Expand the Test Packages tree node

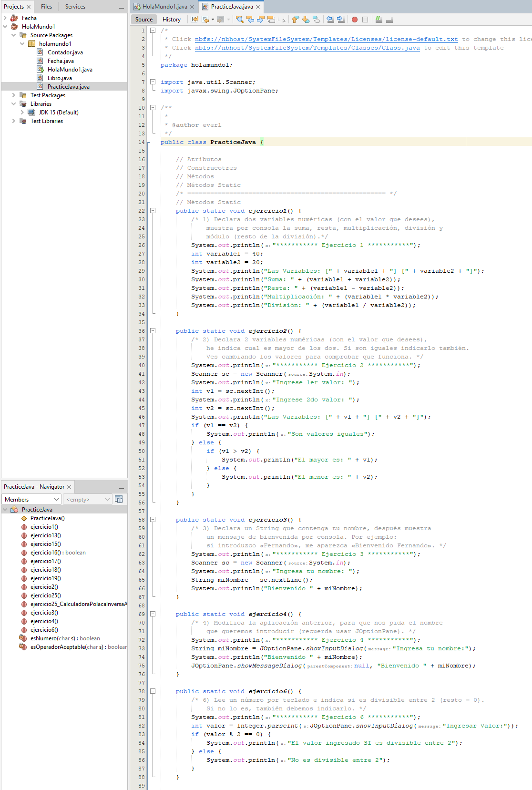pyautogui.click(x=14, y=95)
